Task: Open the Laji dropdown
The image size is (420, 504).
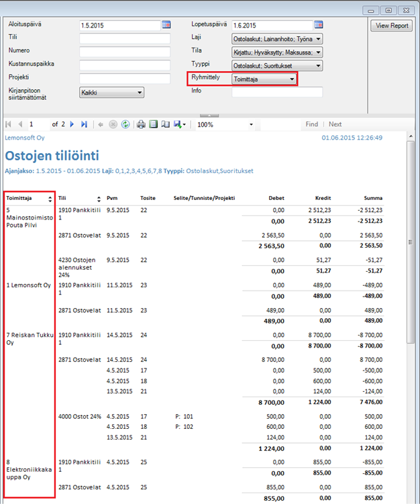Action: coord(277,39)
